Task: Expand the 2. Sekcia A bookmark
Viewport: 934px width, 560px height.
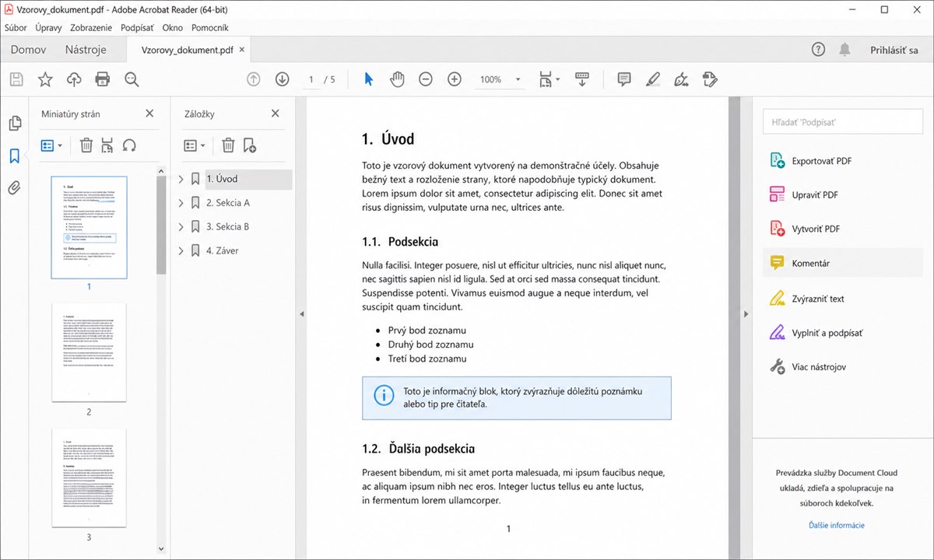Action: click(181, 203)
